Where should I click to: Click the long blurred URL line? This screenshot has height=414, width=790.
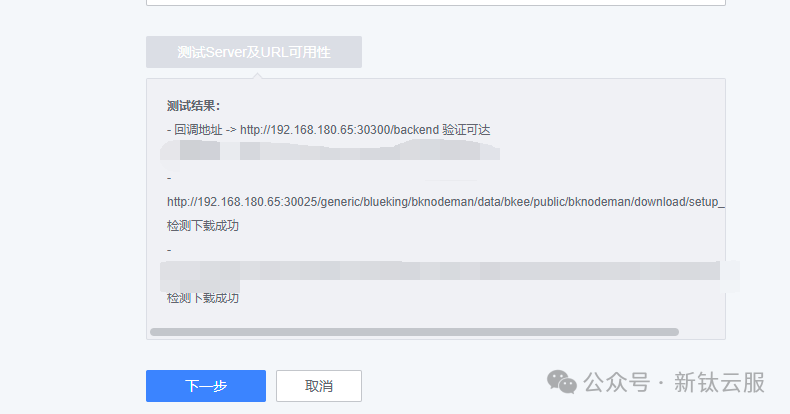pyautogui.click(x=450, y=274)
